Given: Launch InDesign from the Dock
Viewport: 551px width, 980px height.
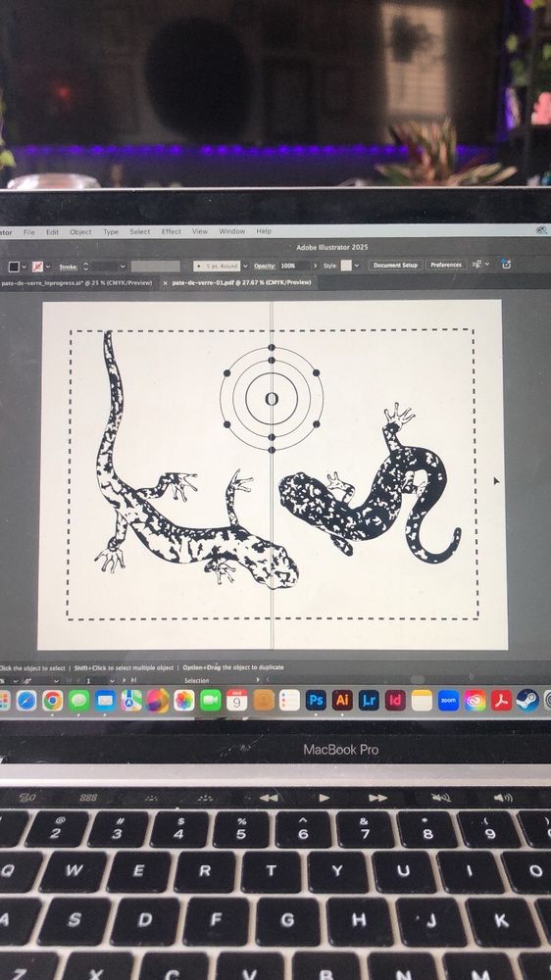Looking at the screenshot, I should [395, 701].
